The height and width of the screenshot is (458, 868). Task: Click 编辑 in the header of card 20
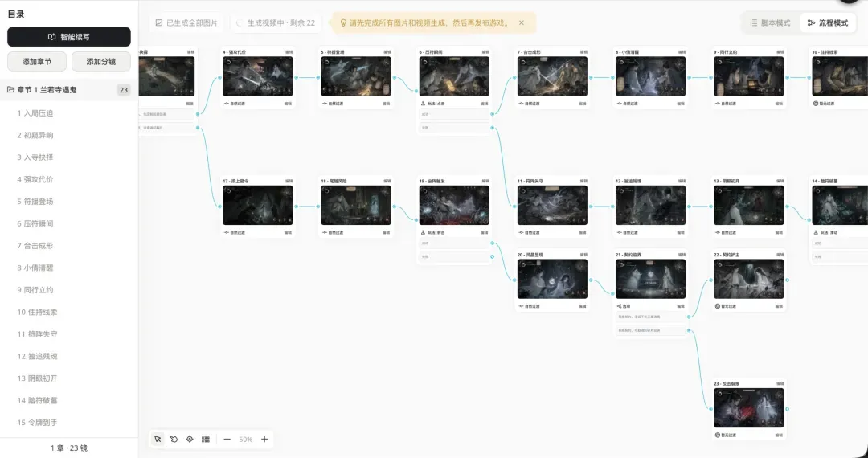(583, 255)
